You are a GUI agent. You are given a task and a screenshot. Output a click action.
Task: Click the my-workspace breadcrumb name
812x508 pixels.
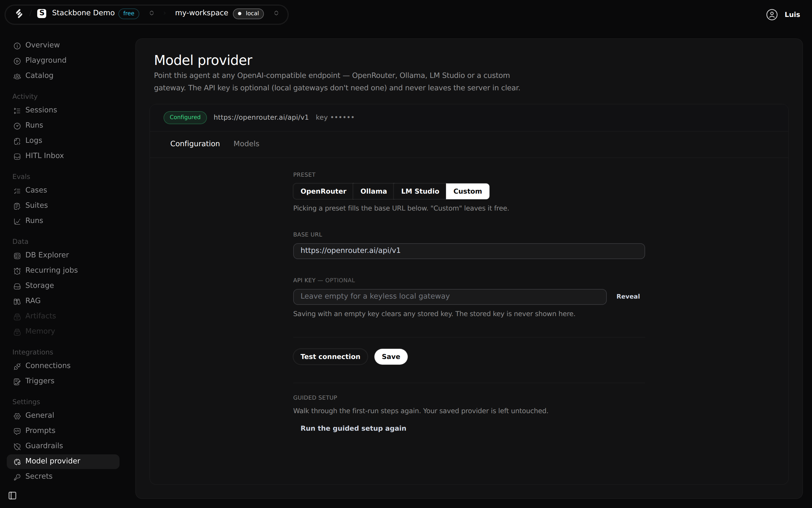(x=202, y=13)
